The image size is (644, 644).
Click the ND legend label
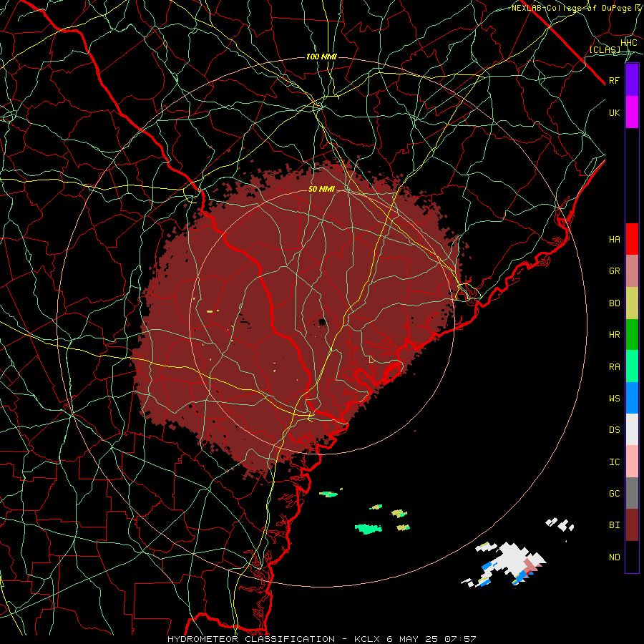click(614, 557)
